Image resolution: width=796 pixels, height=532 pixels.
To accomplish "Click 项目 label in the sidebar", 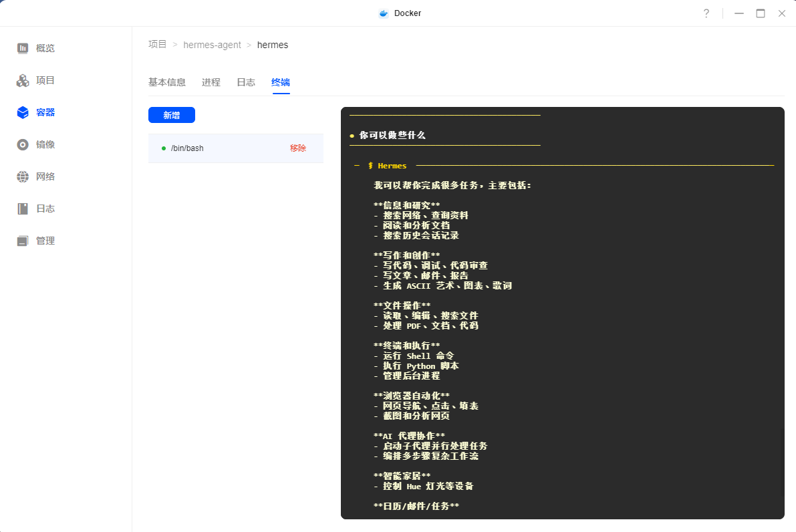I will coord(45,80).
